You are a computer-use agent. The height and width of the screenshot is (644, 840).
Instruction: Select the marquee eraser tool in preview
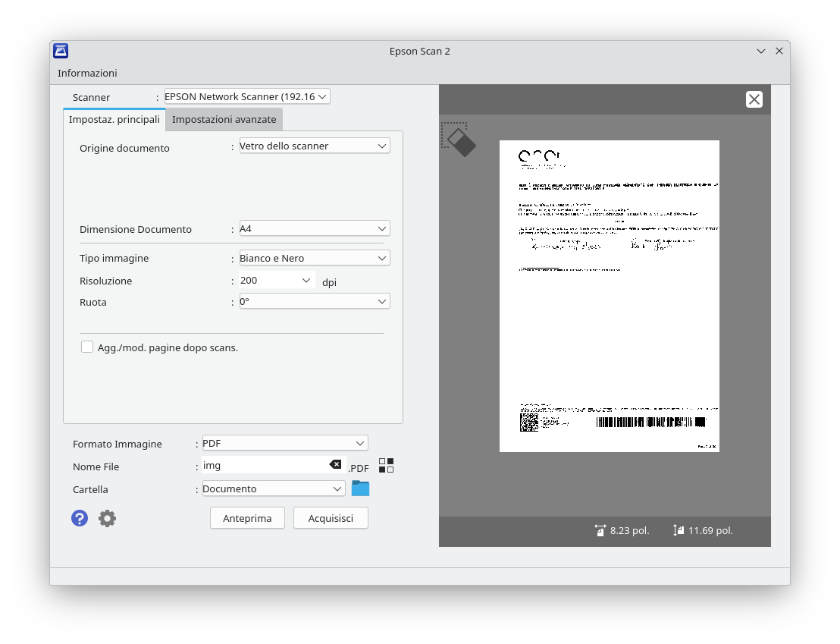(459, 140)
